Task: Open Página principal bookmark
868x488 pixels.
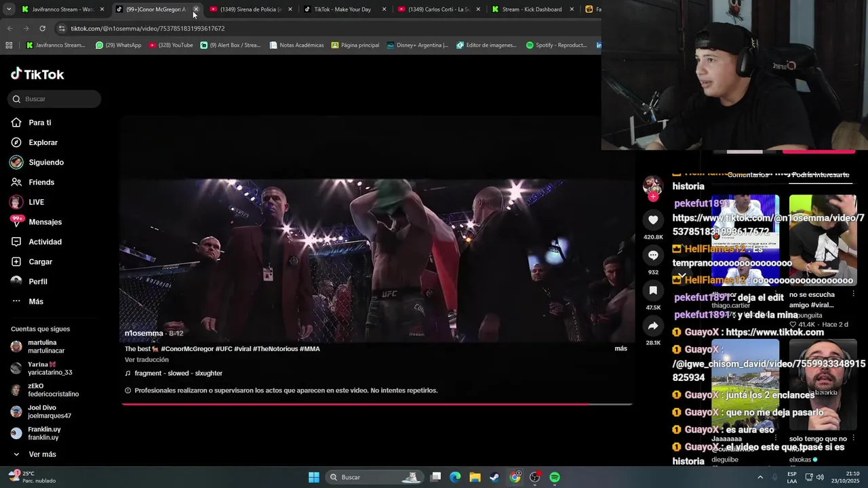Action: [x=355, y=45]
